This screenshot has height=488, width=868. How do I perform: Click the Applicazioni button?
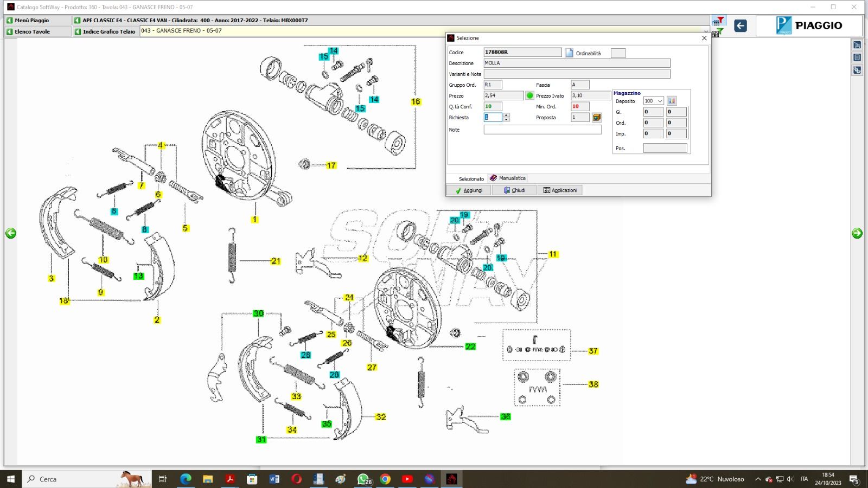coord(560,190)
